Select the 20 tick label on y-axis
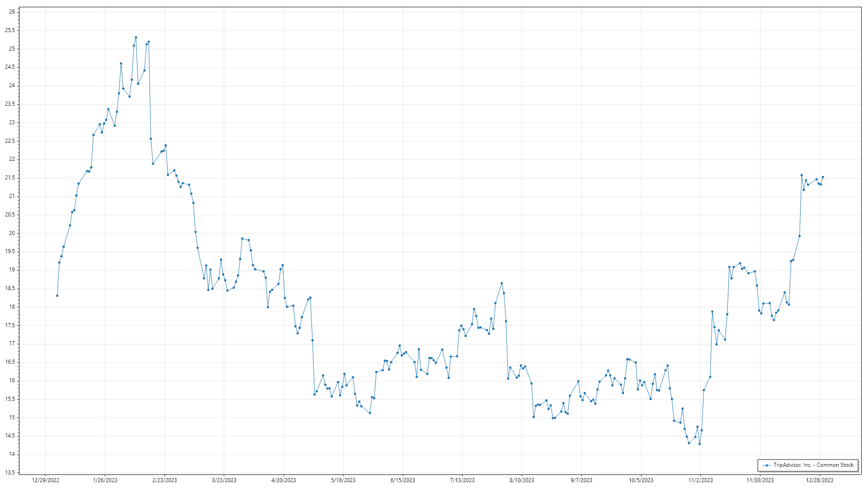This screenshot has width=868, height=488. [x=12, y=233]
